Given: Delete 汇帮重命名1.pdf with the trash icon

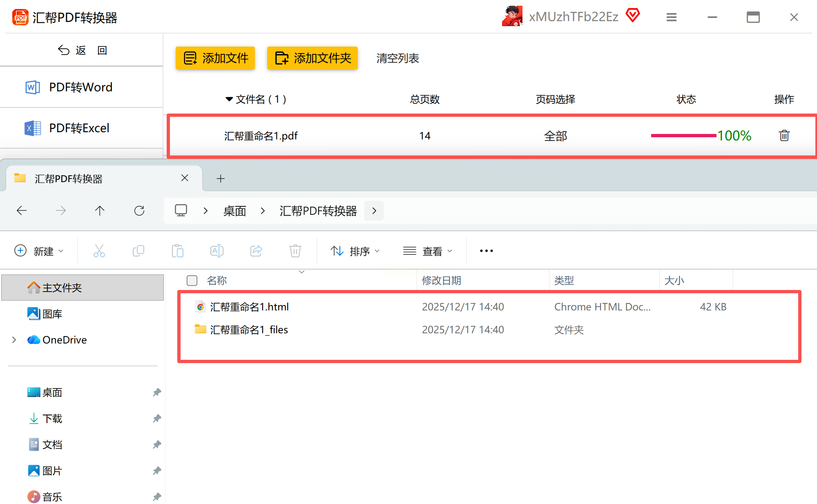Looking at the screenshot, I should click(784, 136).
